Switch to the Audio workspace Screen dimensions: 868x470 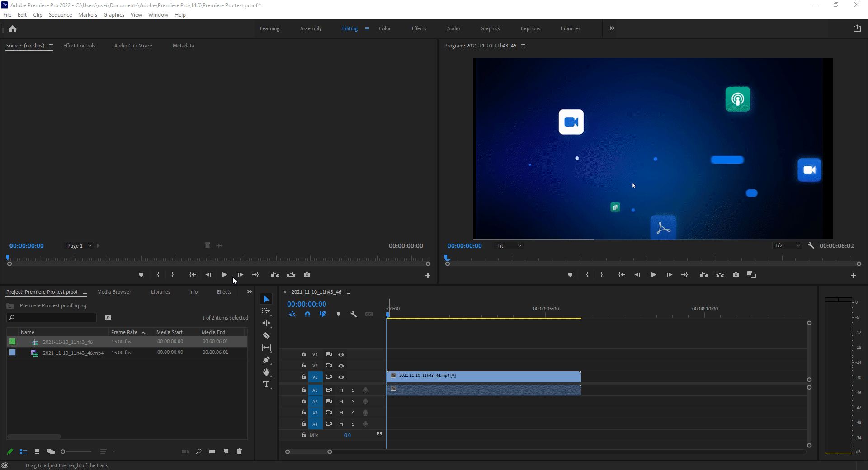click(453, 28)
